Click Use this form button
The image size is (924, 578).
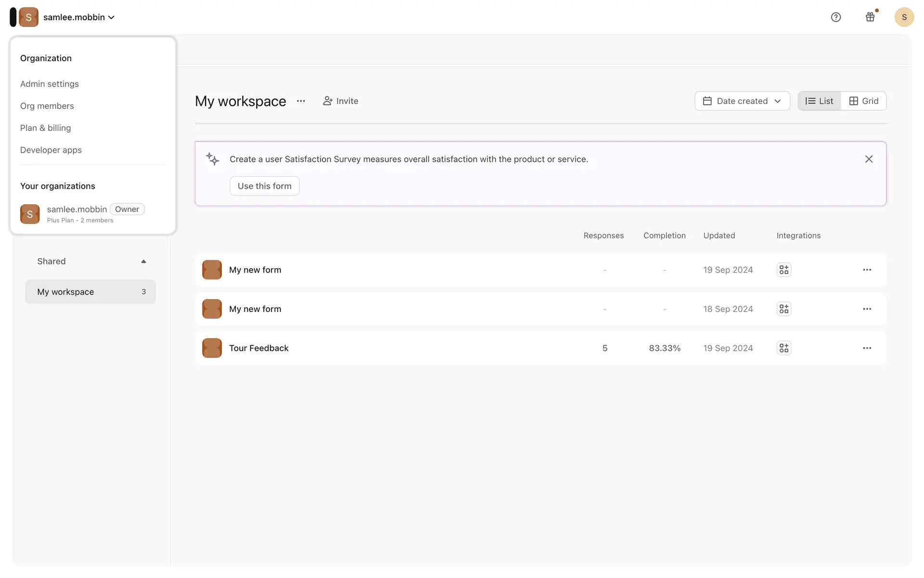(x=264, y=186)
